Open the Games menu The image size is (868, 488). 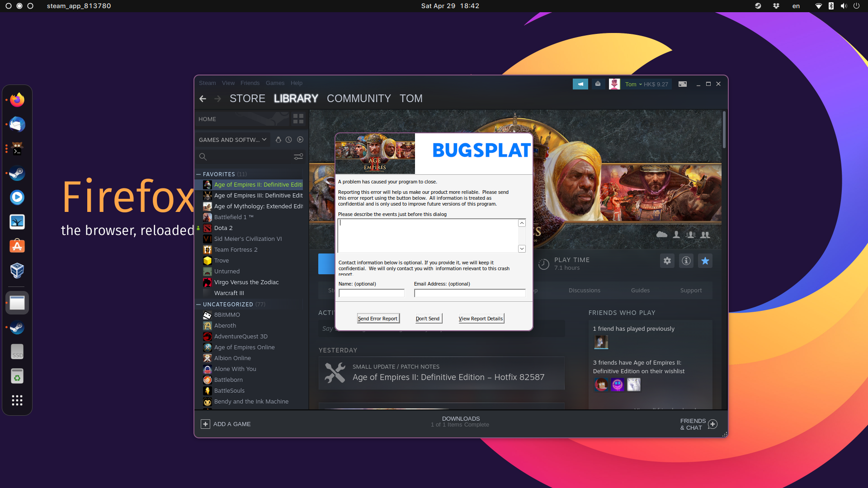275,83
